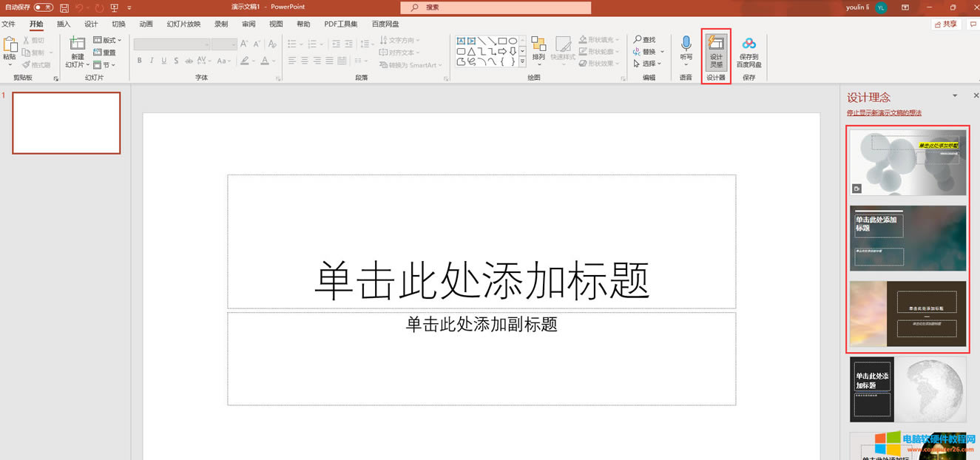Toggle italic formatting
Image resolution: width=980 pixels, height=460 pixels.
coord(151,61)
